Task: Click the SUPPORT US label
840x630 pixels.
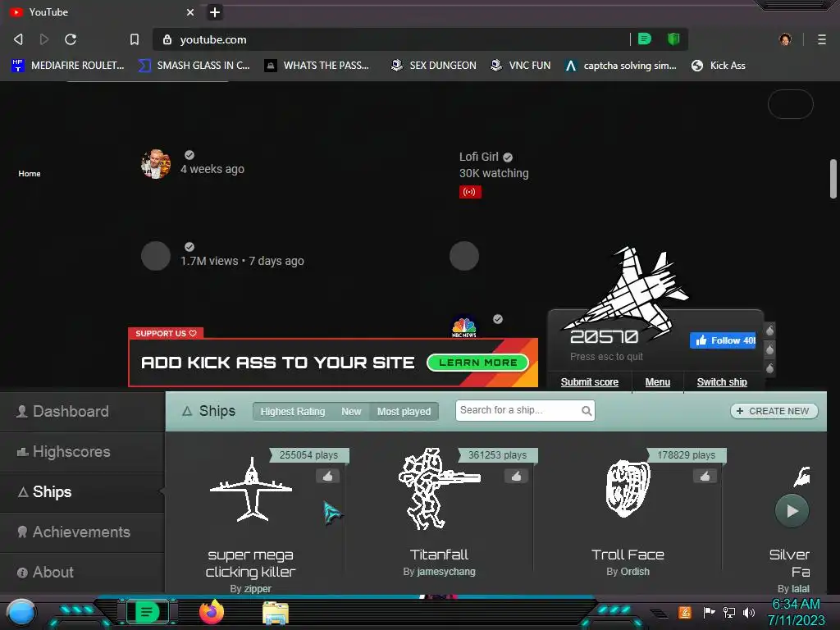Action: click(x=166, y=333)
